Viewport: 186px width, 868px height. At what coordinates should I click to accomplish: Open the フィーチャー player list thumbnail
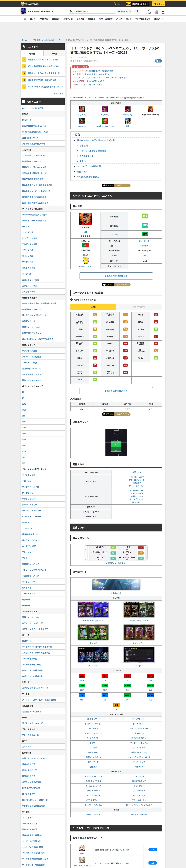tap(93, 655)
